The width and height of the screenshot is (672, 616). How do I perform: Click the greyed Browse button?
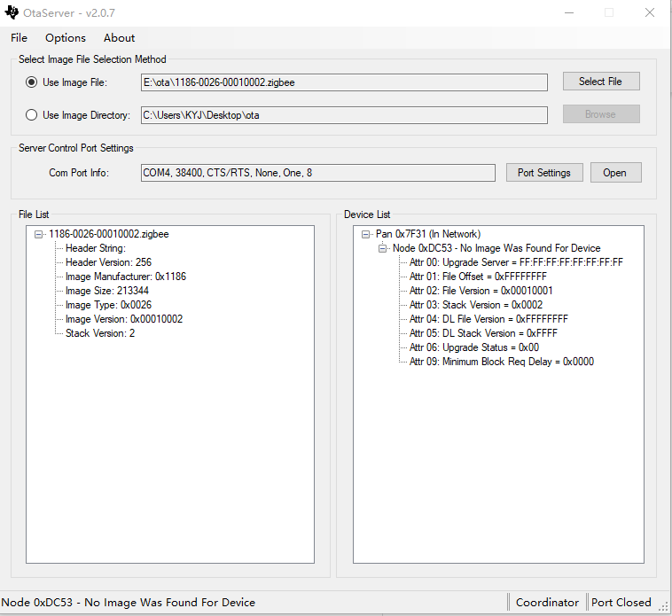coord(601,114)
